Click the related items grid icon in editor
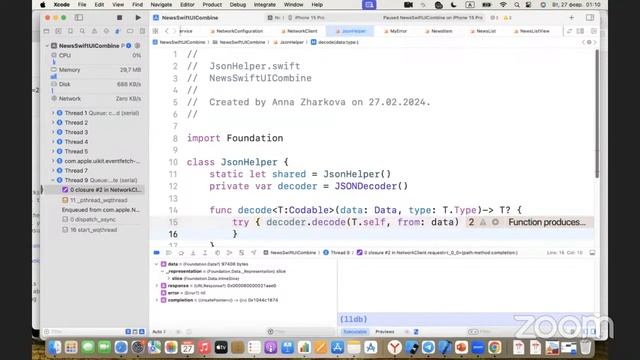The image size is (640, 360). [156, 31]
